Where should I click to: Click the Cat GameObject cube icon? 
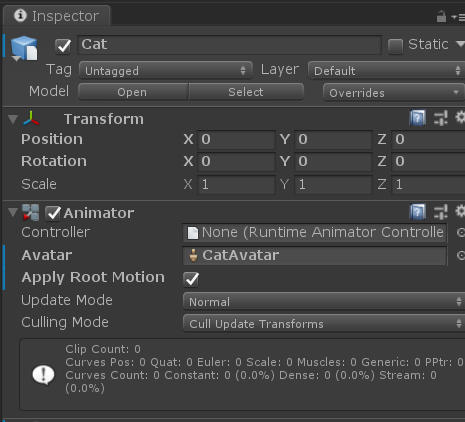24,48
